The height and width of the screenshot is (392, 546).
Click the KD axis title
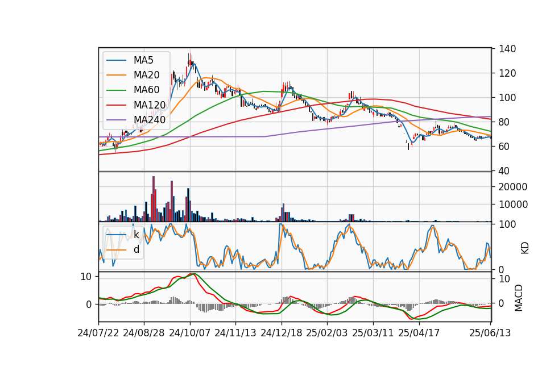525,248
